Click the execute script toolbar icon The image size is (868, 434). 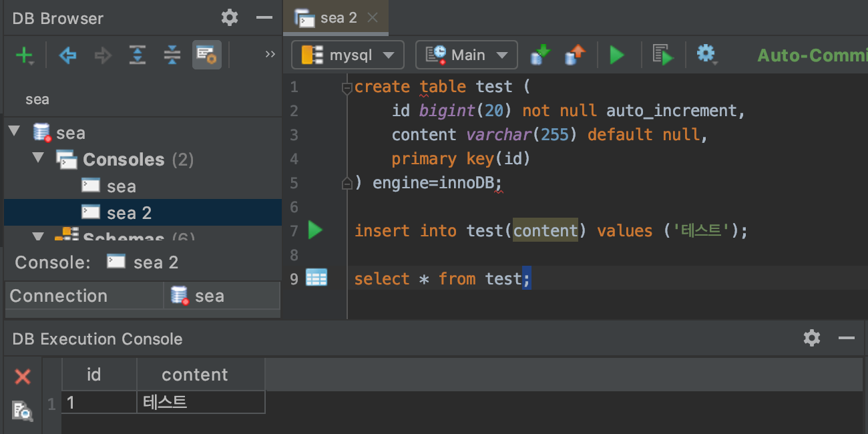pyautogui.click(x=662, y=55)
